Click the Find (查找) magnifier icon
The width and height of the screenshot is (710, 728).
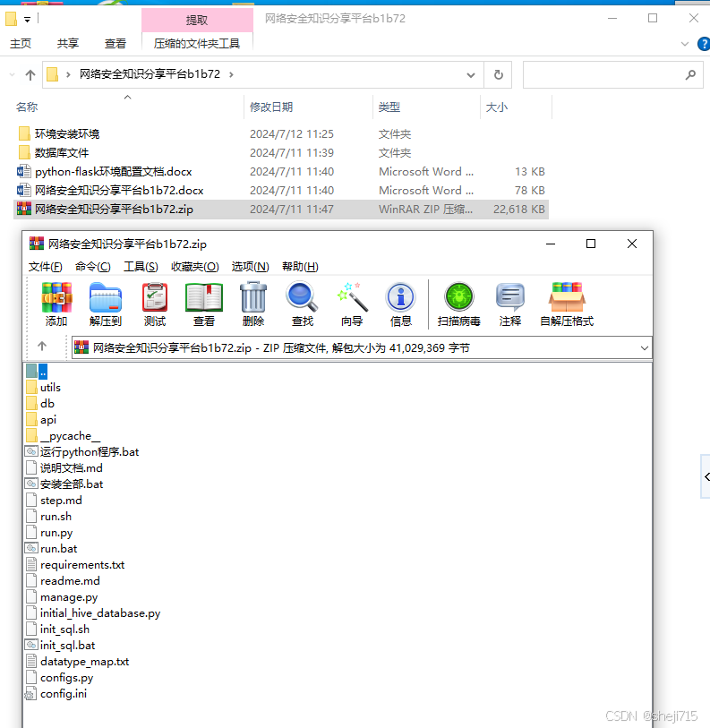click(x=303, y=304)
